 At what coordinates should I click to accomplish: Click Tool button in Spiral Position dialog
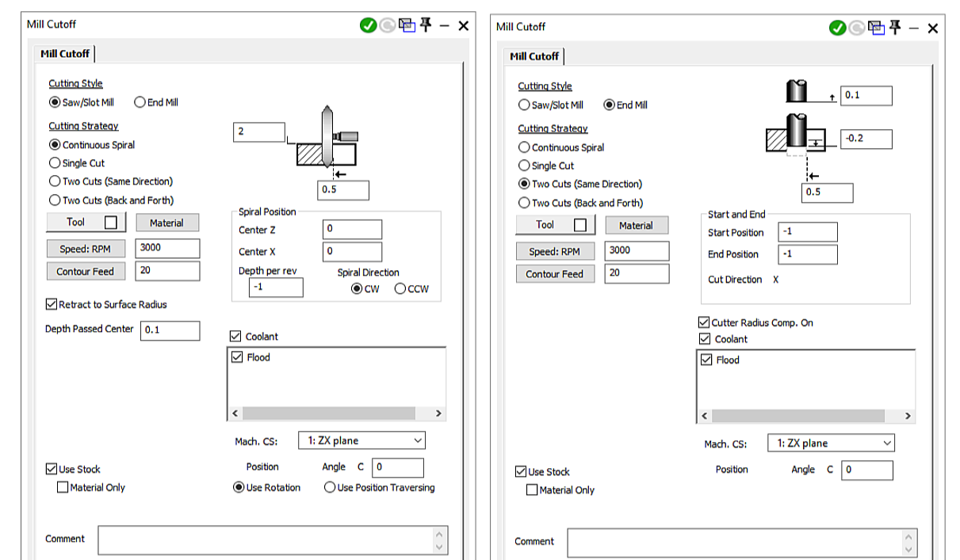(86, 223)
